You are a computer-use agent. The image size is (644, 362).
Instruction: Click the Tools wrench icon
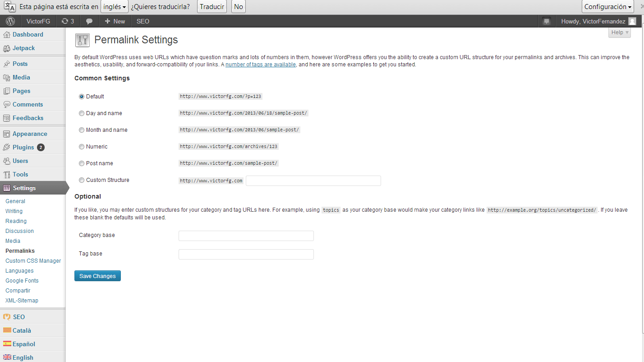point(7,175)
